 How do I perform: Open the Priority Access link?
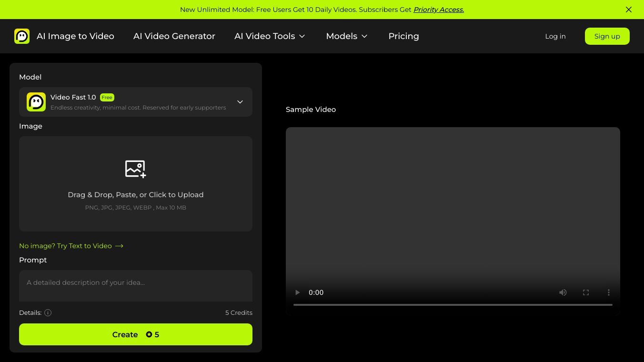(439, 10)
